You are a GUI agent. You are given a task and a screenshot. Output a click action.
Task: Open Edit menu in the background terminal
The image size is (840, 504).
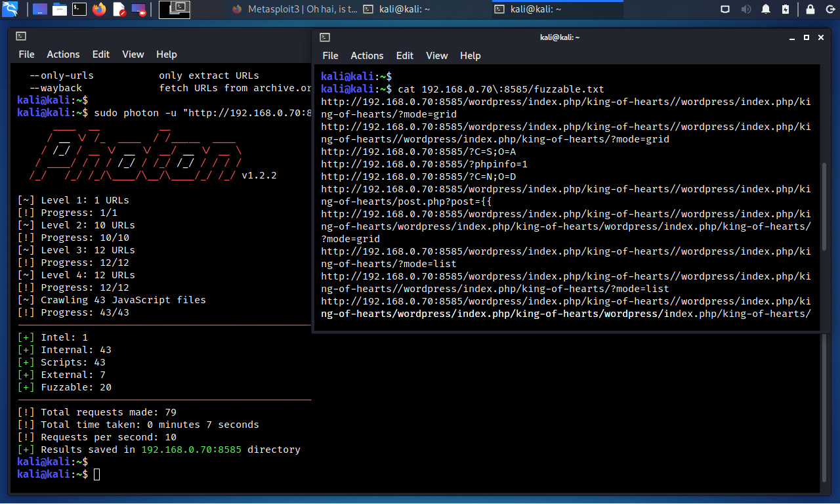pyautogui.click(x=101, y=54)
